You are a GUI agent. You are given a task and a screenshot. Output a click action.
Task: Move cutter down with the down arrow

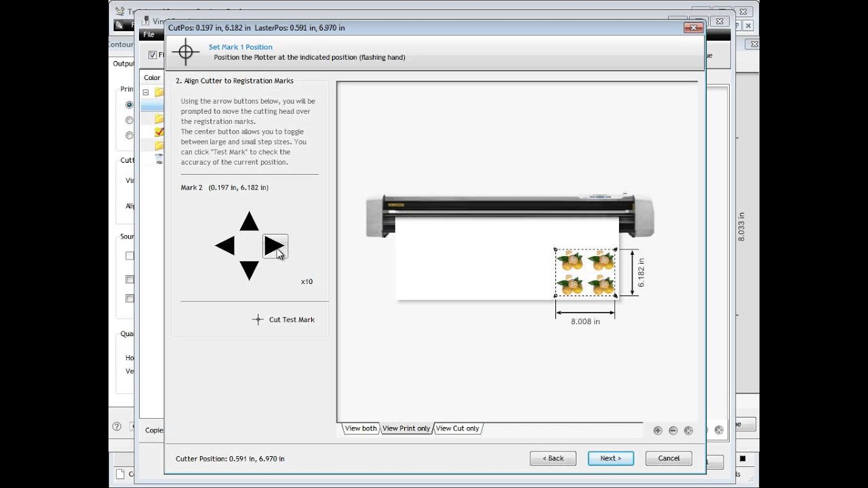[x=249, y=270]
